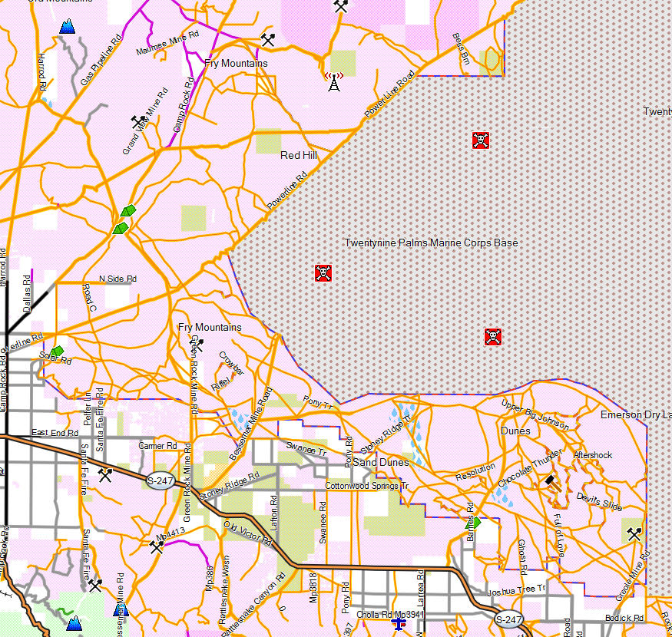Select the Carmer Rd label
This screenshot has width=672, height=637.
[157, 445]
